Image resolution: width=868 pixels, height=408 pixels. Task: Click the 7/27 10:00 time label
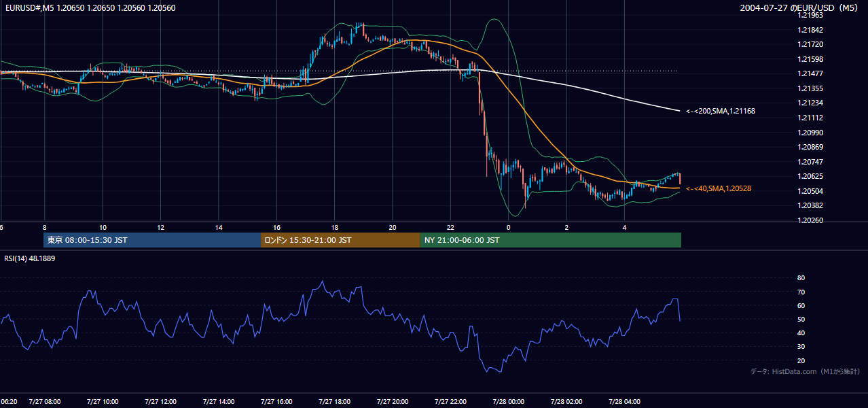[x=103, y=401]
